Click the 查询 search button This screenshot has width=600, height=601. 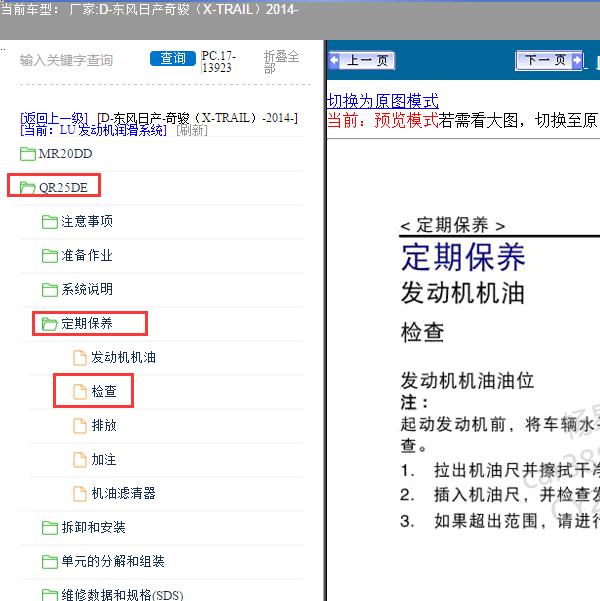pyautogui.click(x=173, y=58)
